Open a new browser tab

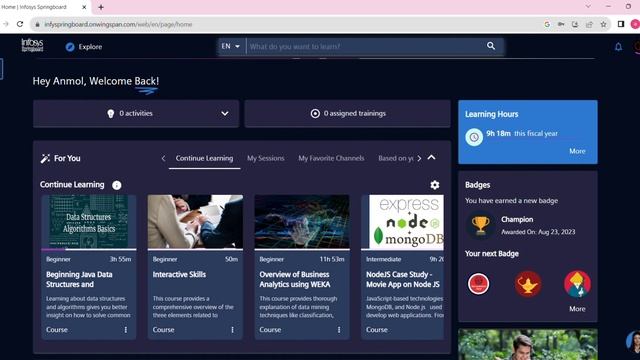(101, 7)
